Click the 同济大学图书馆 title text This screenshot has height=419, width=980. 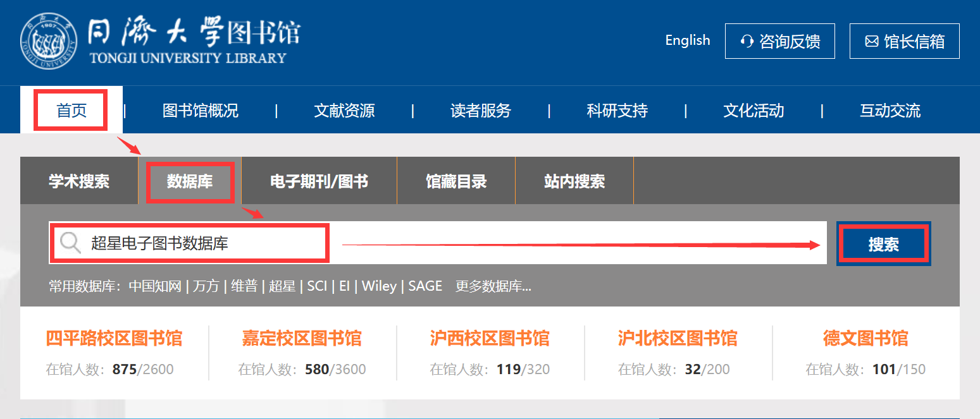click(x=194, y=32)
